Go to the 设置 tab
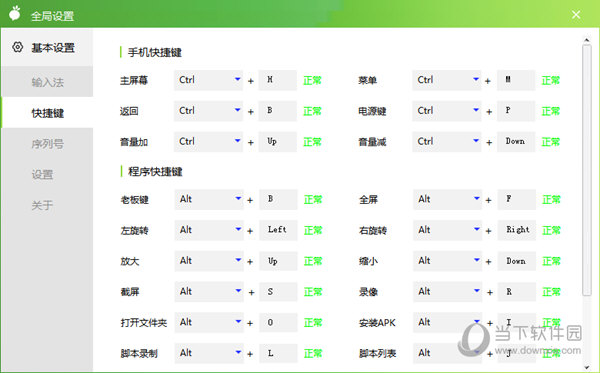600x373 pixels. coord(47,174)
